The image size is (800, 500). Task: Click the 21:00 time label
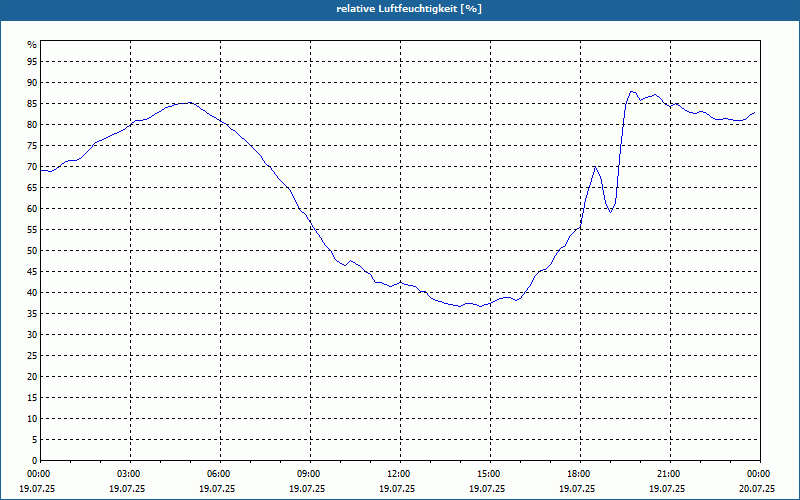tap(670, 474)
